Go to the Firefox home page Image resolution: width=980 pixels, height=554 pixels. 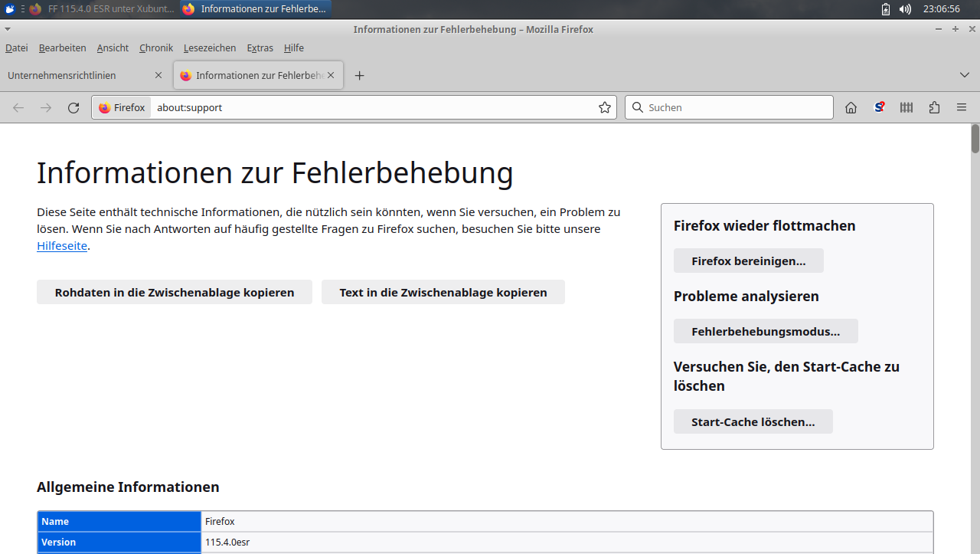851,108
